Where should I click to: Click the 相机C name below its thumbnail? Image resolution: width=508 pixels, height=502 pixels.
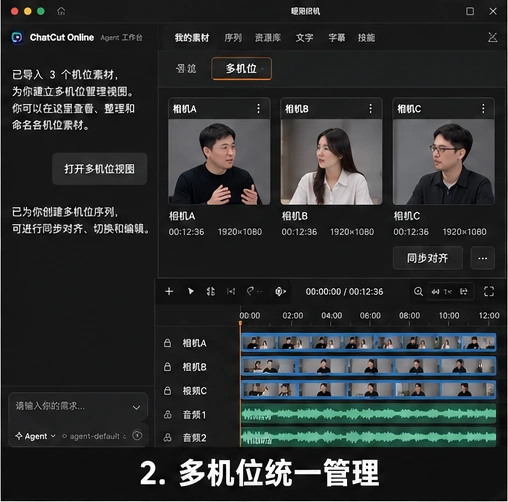407,216
